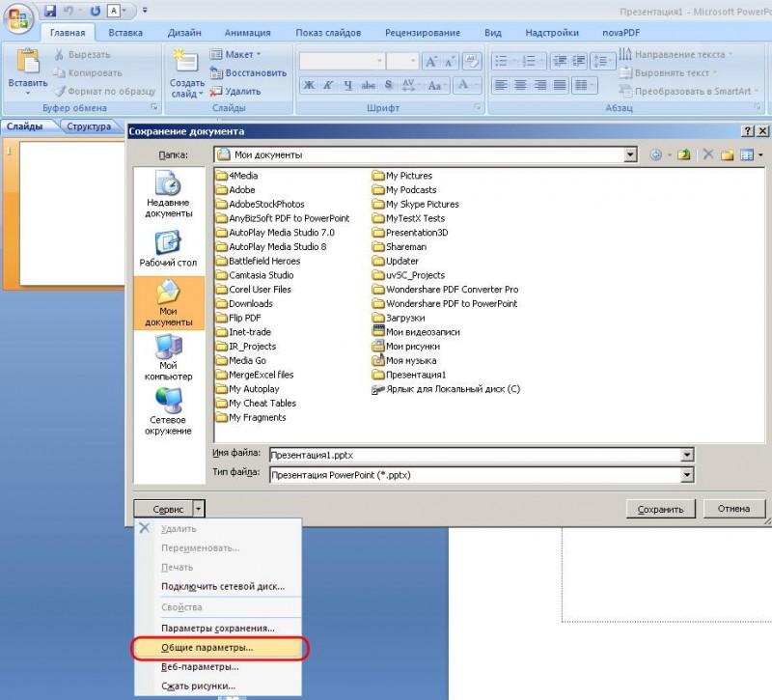Click the Cut (Вырезать) scissors icon
Image resolution: width=772 pixels, height=700 pixels.
59,54
